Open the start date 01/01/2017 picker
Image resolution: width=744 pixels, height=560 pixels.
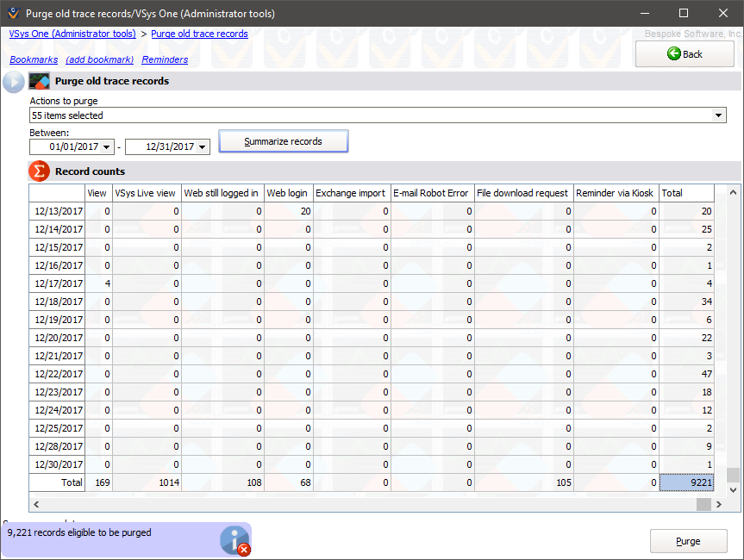tap(107, 147)
